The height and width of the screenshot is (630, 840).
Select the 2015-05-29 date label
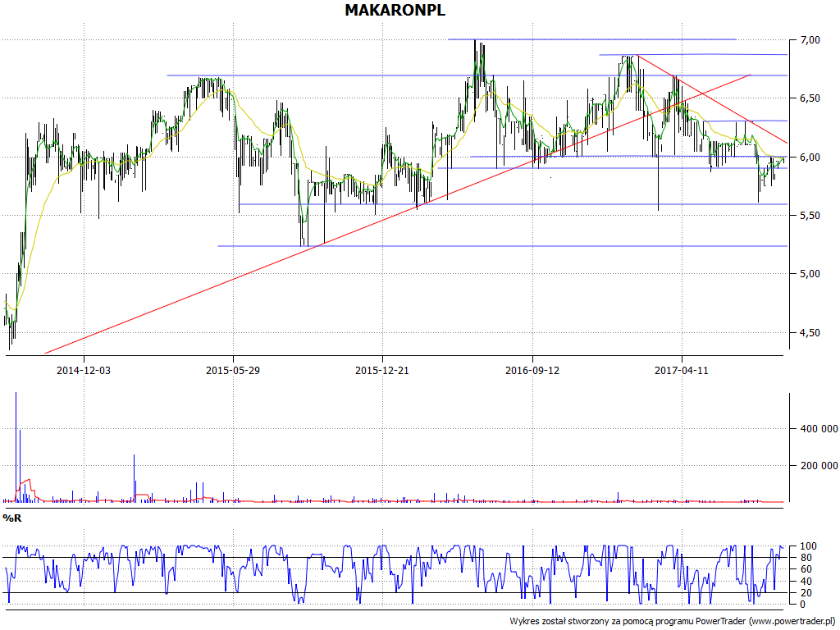pos(233,370)
